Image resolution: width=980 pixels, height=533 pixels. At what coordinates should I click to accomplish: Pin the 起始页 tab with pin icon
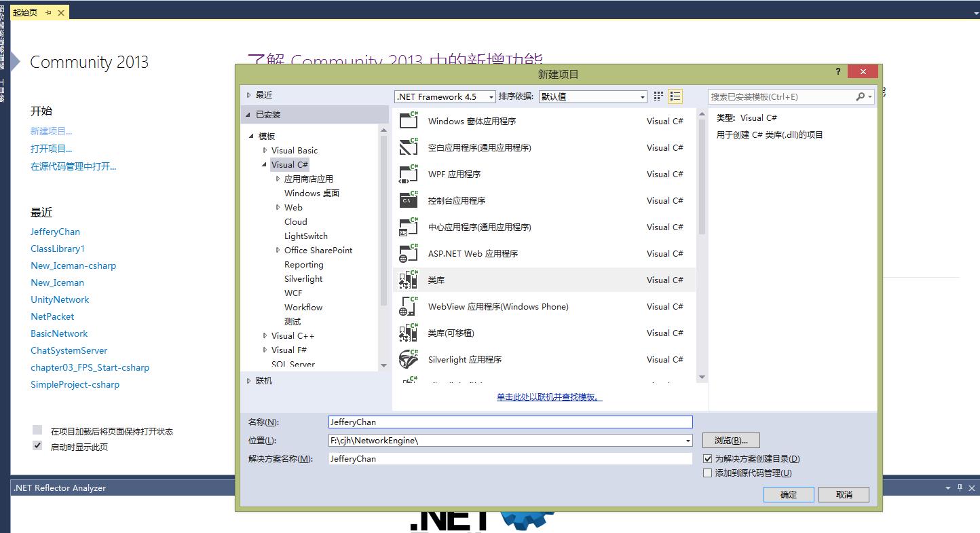click(48, 13)
